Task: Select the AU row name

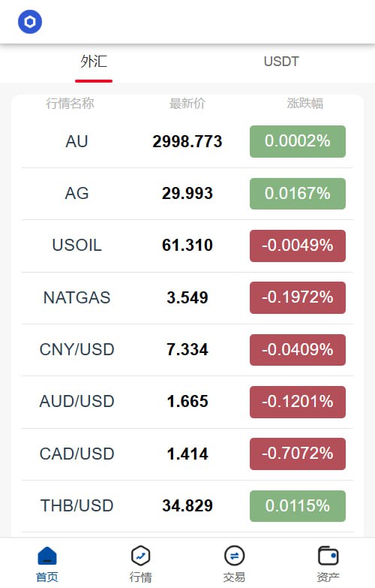Action: pyautogui.click(x=76, y=141)
